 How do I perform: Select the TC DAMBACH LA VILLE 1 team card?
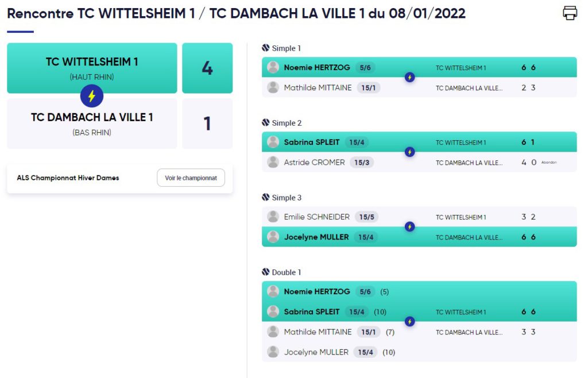coord(92,124)
